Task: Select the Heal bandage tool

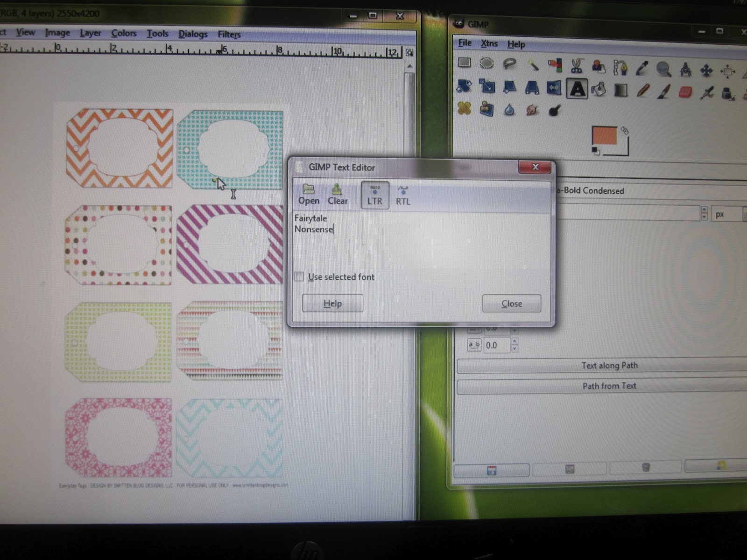Action: pyautogui.click(x=464, y=108)
